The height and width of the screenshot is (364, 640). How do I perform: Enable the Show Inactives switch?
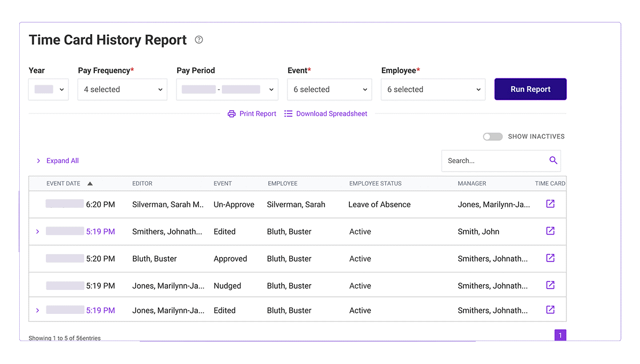pyautogui.click(x=492, y=136)
